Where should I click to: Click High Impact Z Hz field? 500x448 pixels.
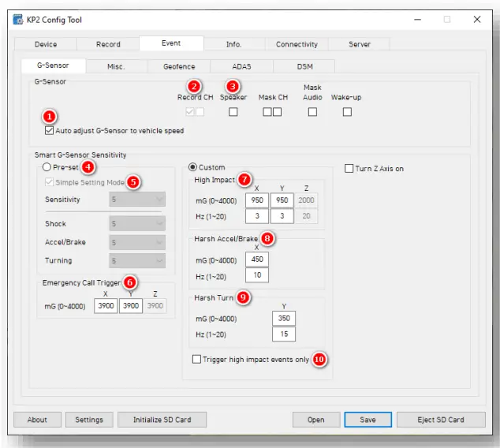(x=306, y=216)
